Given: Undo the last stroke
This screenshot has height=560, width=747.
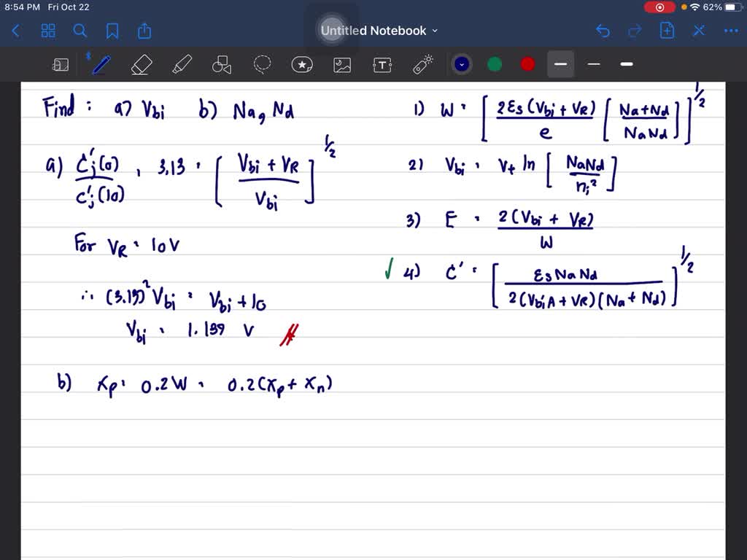Looking at the screenshot, I should click(603, 31).
